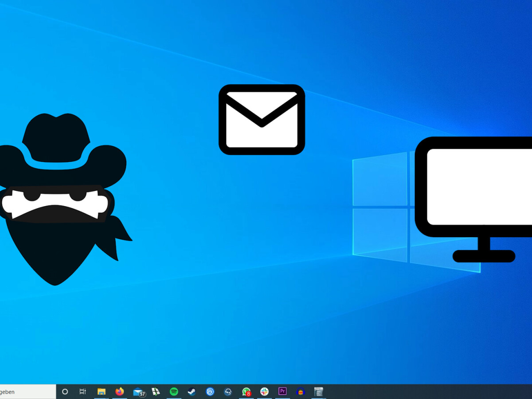
Task: Open Slack from the taskbar
Action: click(x=264, y=391)
